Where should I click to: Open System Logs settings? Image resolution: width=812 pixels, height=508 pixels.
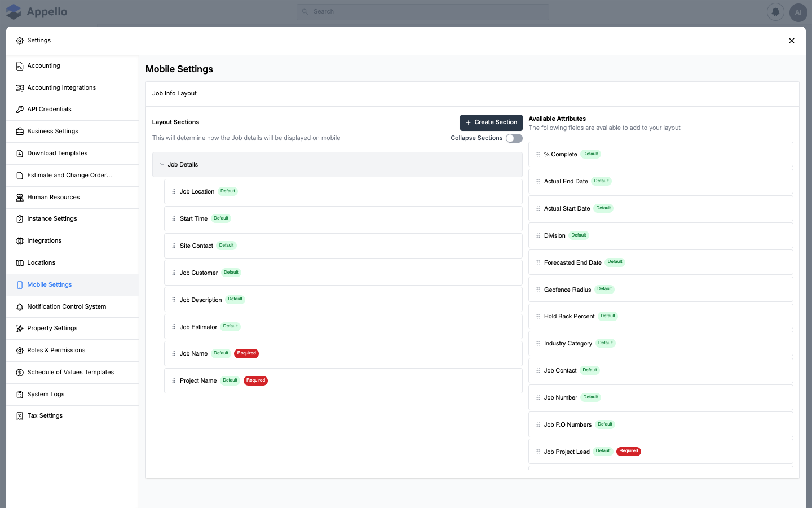[72, 395]
